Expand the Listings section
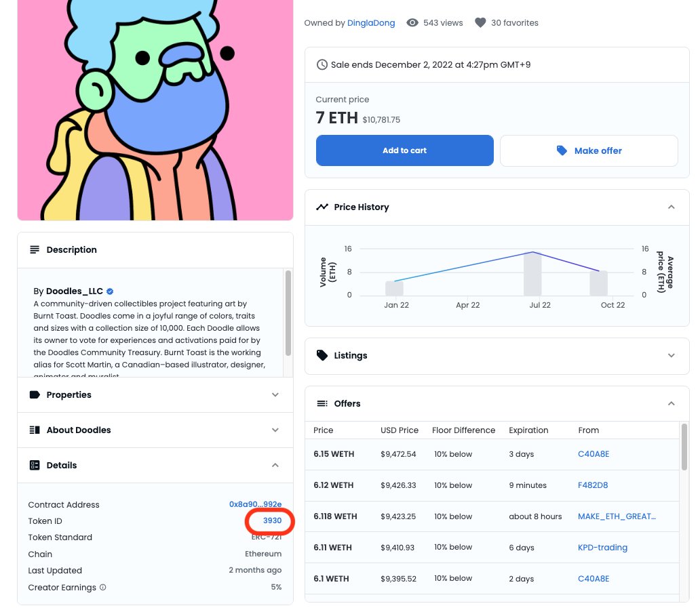This screenshot has width=700, height=610. (x=671, y=355)
